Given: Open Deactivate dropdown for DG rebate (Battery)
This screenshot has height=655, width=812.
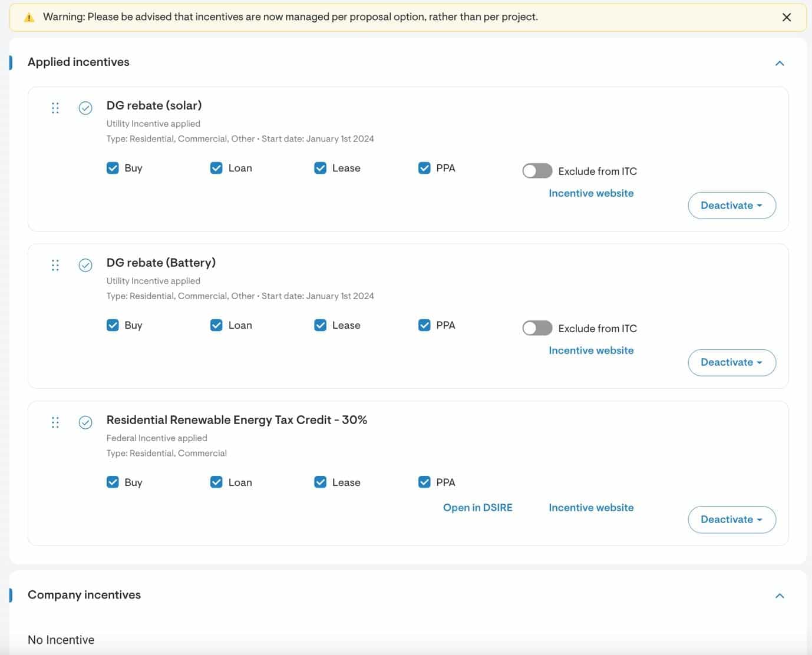Looking at the screenshot, I should click(x=731, y=362).
